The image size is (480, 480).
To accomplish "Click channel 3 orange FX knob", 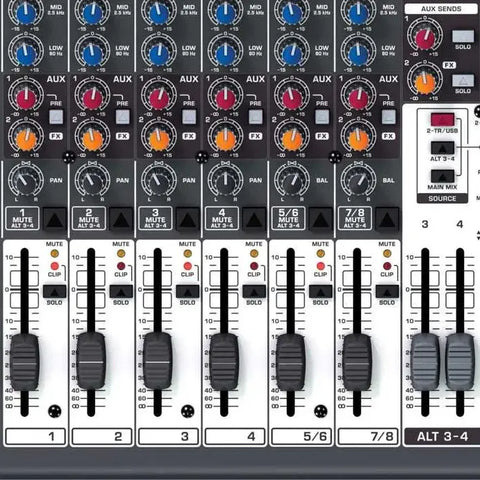I will tap(159, 140).
